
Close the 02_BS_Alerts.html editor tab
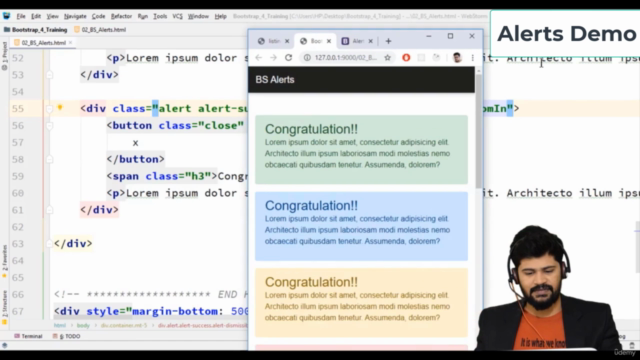(x=71, y=42)
